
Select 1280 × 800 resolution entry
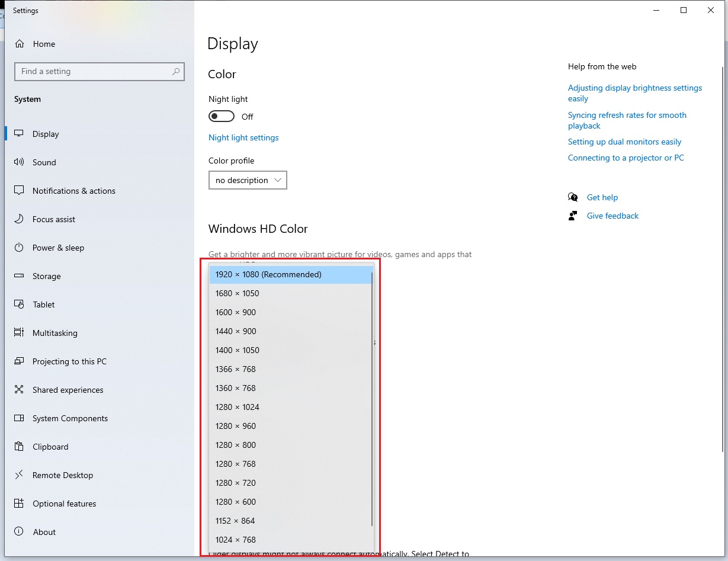coord(291,445)
